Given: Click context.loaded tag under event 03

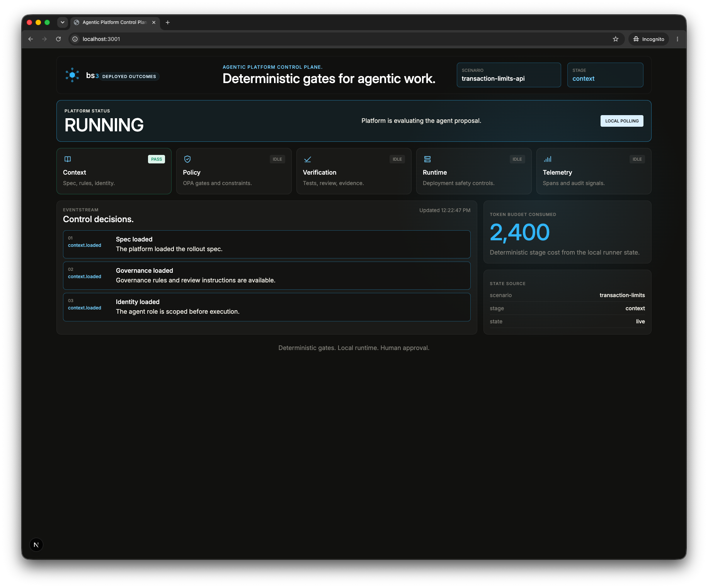Looking at the screenshot, I should (x=85, y=308).
